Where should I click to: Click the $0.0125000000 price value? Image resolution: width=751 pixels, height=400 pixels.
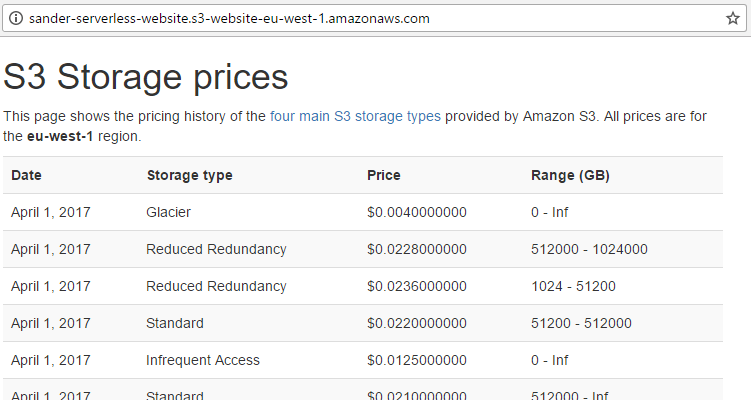coord(417,360)
